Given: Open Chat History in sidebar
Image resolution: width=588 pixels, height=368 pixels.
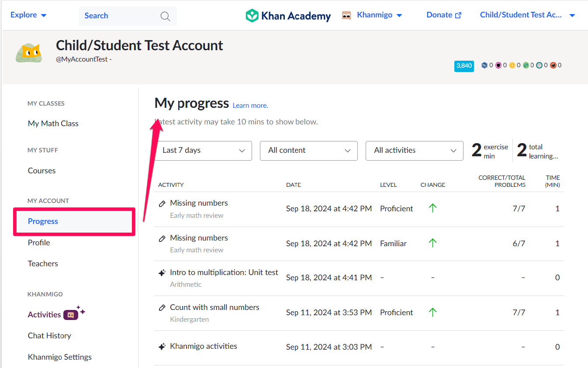Looking at the screenshot, I should pos(49,336).
